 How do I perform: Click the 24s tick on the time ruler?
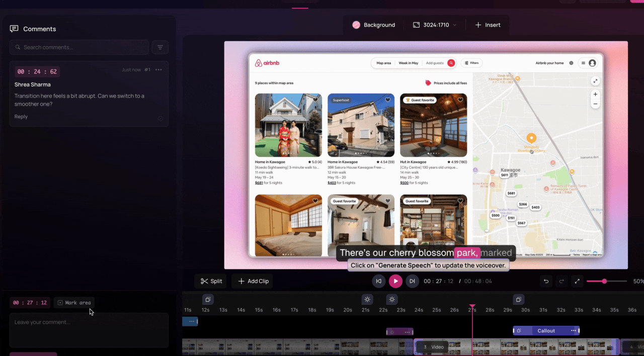click(419, 310)
